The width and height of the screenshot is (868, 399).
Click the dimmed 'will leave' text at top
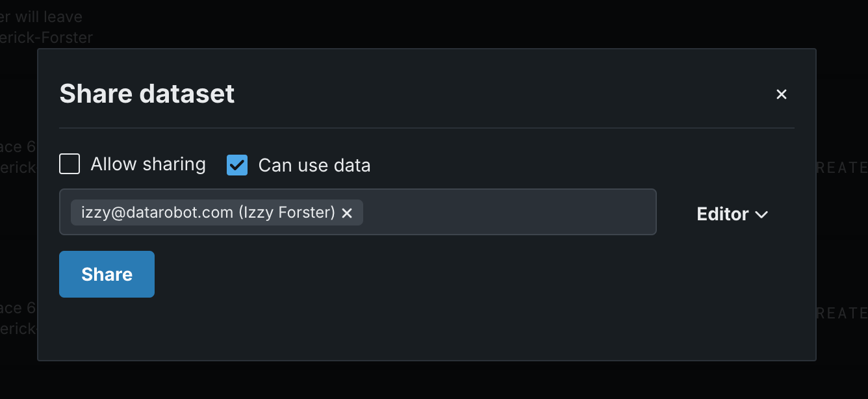click(49, 16)
